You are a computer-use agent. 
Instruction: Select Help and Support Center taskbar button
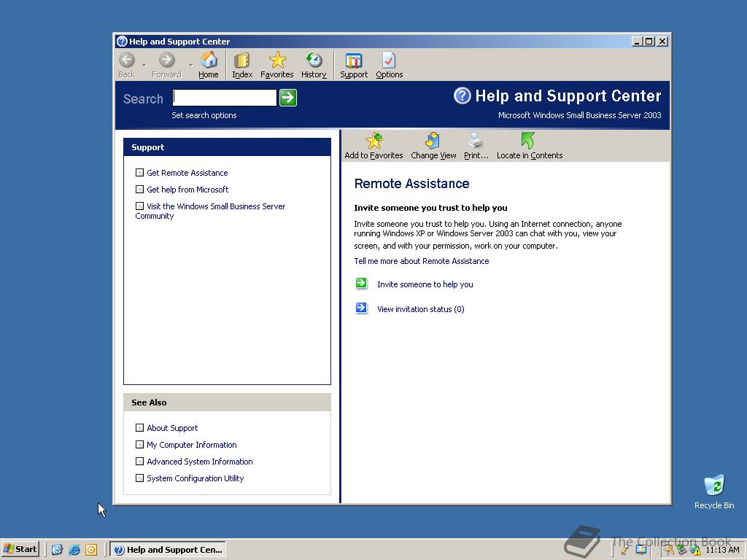168,549
